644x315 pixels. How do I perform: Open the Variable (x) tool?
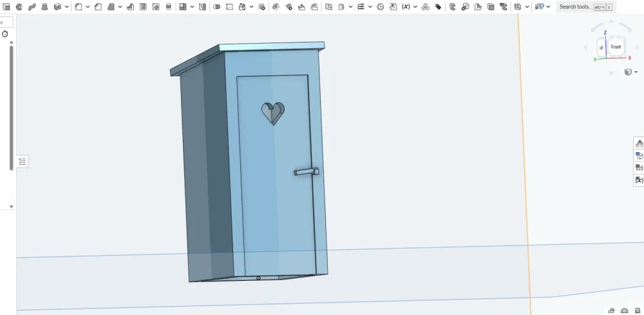tap(406, 6)
